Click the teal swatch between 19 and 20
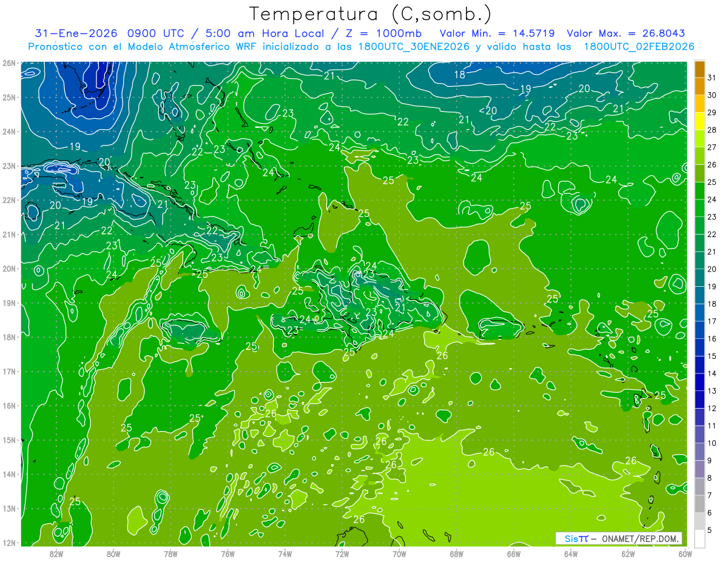 click(699, 278)
